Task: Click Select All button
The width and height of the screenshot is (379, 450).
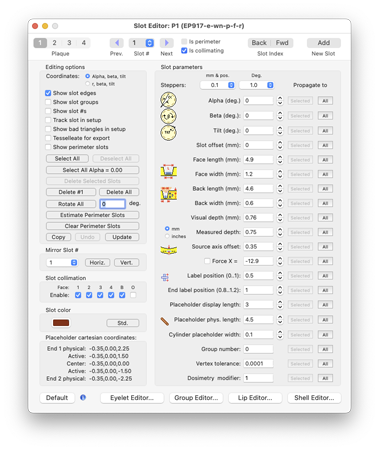Action: tap(67, 159)
